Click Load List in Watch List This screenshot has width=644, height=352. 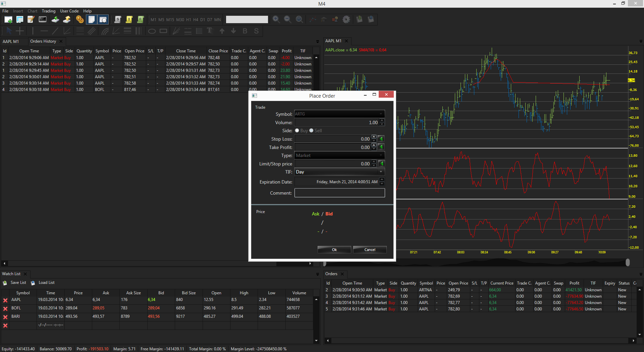[43, 283]
